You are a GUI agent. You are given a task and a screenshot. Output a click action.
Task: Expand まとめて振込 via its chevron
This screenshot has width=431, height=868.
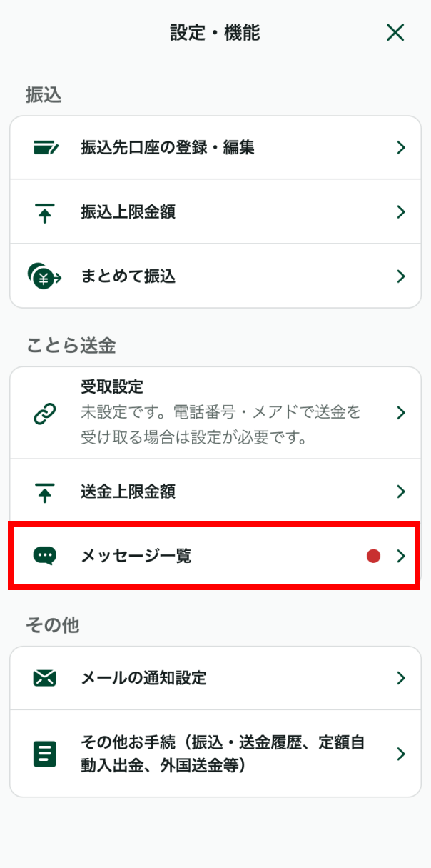coord(401,276)
